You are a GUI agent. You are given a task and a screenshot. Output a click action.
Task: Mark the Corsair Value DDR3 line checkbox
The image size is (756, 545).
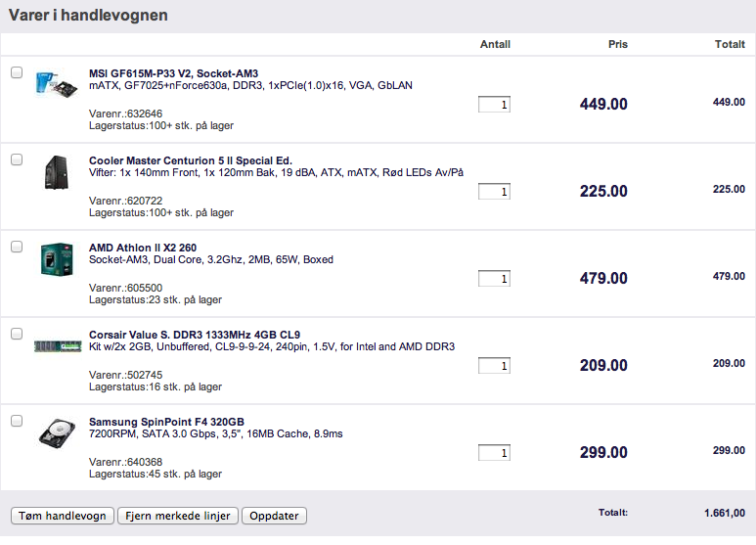point(16,334)
